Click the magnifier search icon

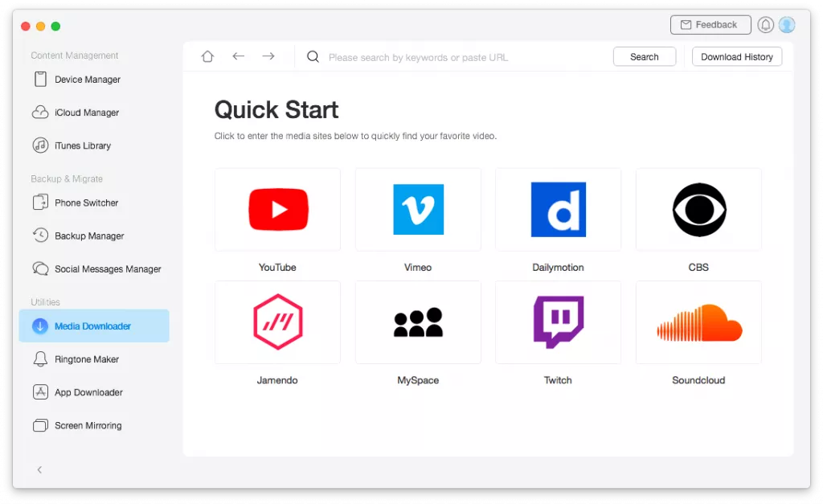tap(313, 56)
